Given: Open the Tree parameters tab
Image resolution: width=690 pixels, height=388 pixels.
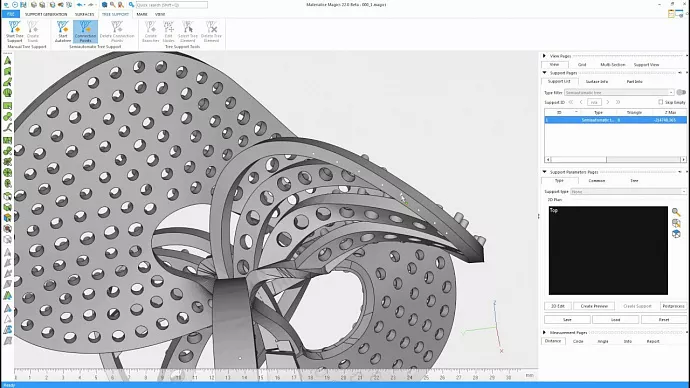Looking at the screenshot, I should pos(634,180).
